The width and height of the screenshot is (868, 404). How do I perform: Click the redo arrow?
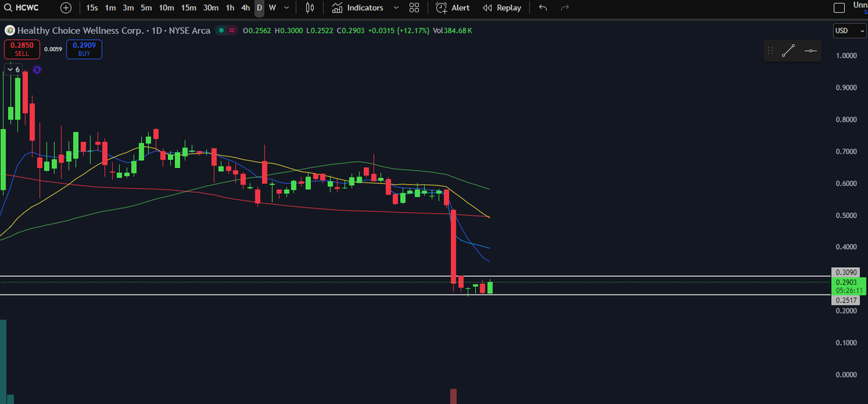(565, 8)
